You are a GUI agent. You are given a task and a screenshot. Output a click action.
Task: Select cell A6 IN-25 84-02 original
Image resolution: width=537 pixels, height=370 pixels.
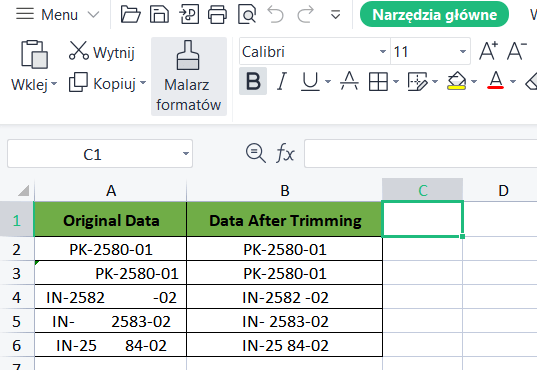[x=111, y=345]
